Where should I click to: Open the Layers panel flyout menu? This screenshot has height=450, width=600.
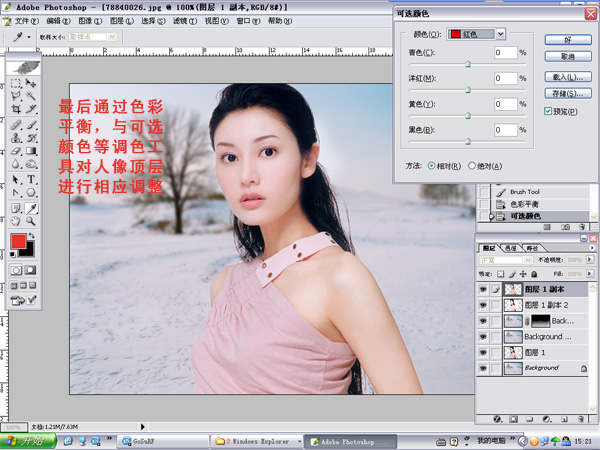pyautogui.click(x=592, y=248)
